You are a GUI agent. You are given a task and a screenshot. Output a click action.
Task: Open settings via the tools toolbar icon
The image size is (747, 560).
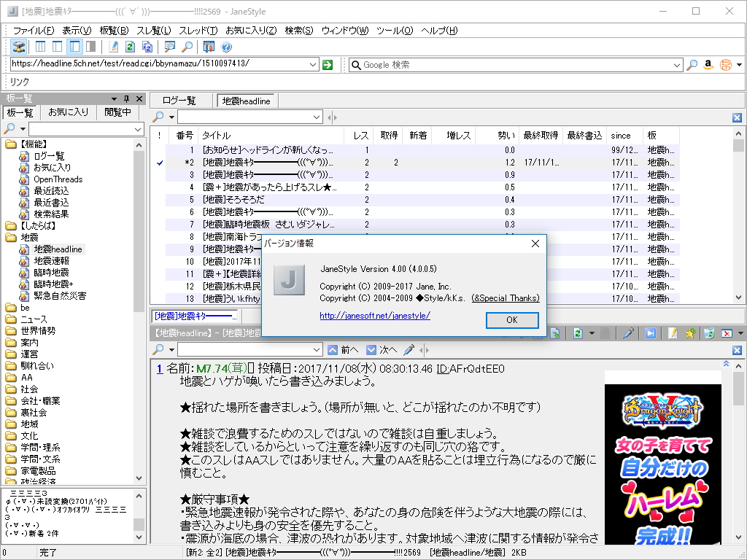pyautogui.click(x=208, y=46)
